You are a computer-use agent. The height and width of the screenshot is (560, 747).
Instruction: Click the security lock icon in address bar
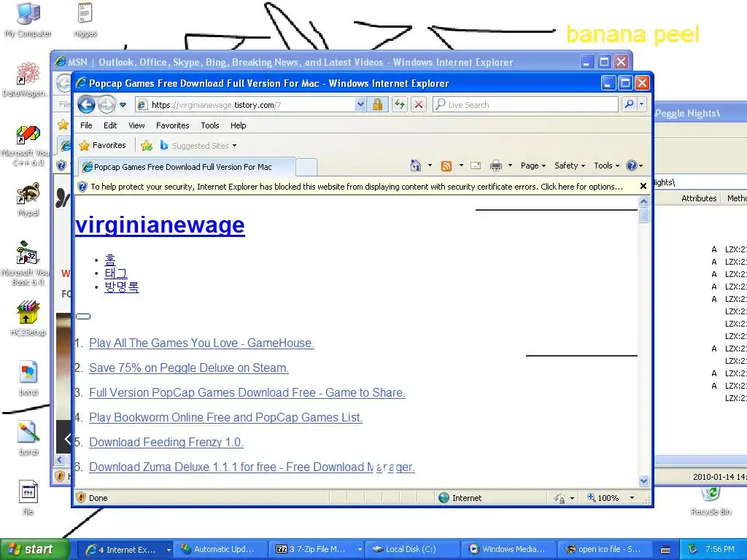pyautogui.click(x=377, y=105)
